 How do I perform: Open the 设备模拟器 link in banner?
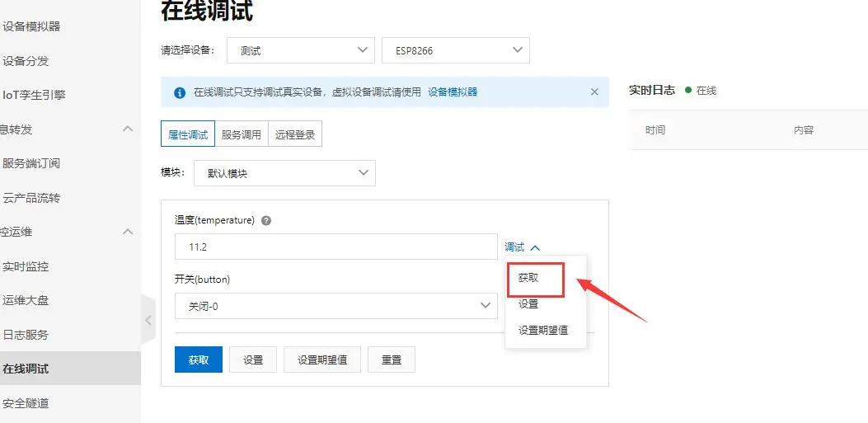[453, 92]
